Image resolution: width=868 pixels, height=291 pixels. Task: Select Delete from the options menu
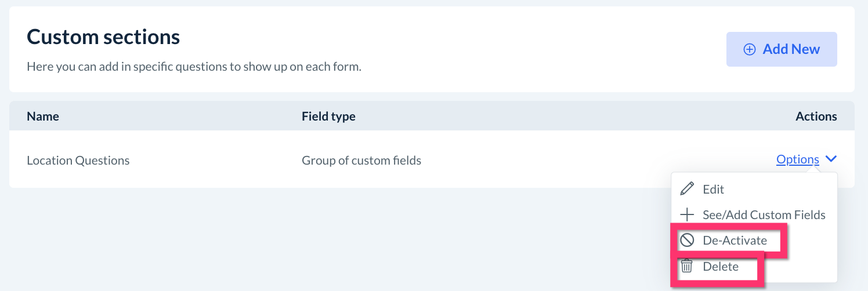(721, 267)
